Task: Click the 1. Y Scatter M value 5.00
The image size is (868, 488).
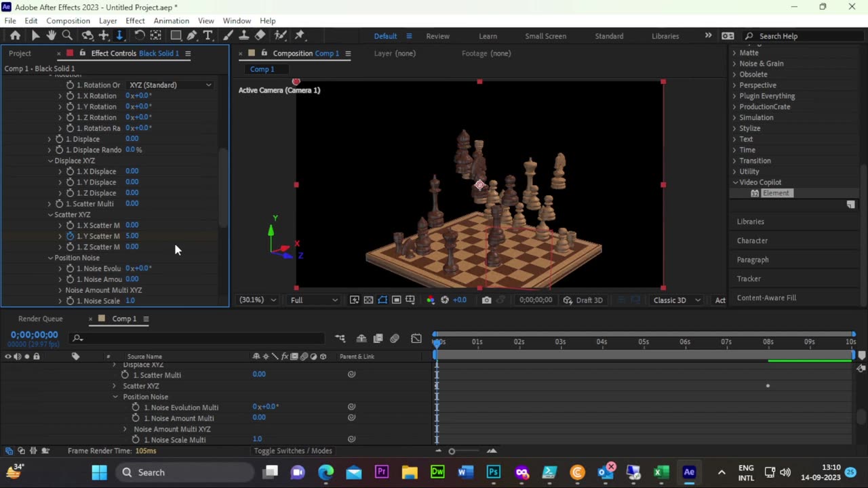Action: [x=132, y=236]
